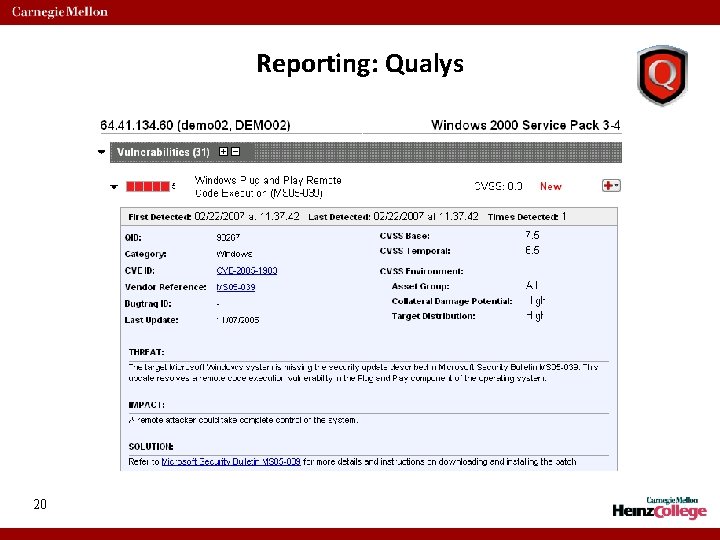
Task: Expand all vulnerabilities with plus icon
Action: point(224,152)
